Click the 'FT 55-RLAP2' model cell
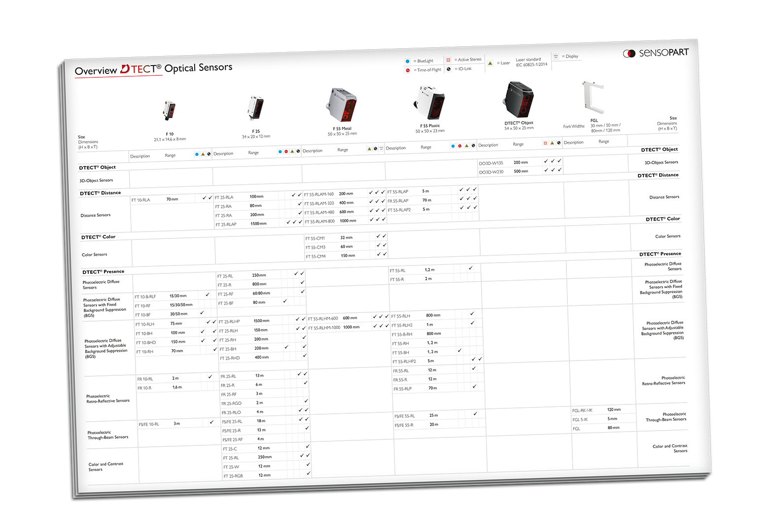Viewport: 773px width, 532px height. 399,210
